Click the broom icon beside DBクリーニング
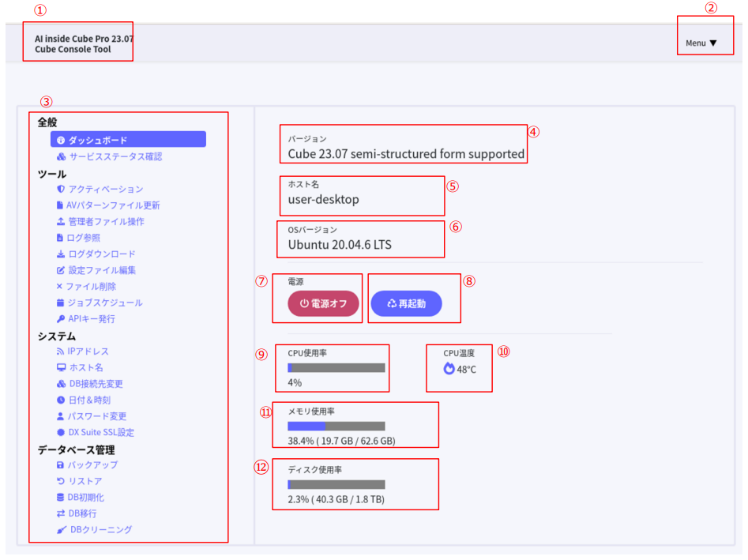 coord(62,530)
